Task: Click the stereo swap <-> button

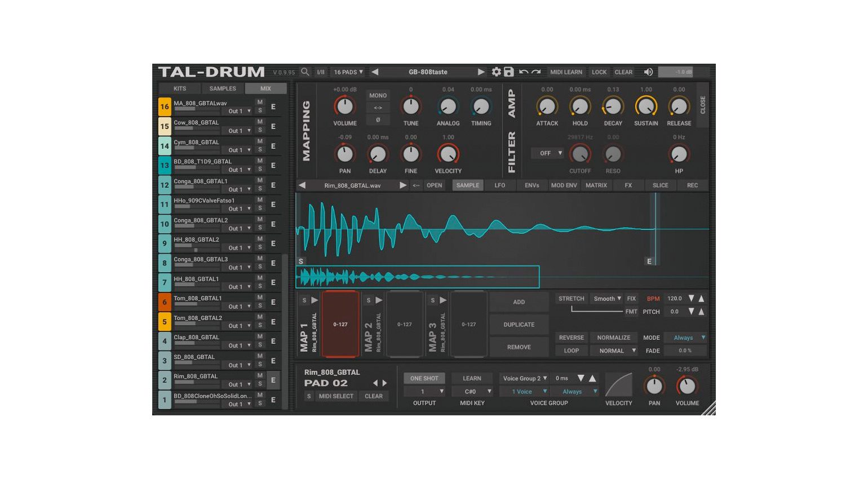Action: (378, 108)
